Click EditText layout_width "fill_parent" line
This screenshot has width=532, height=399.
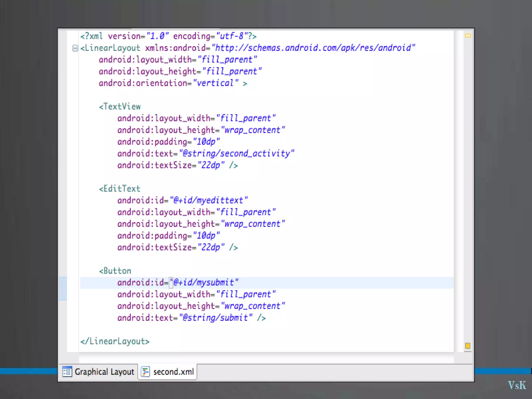click(x=196, y=212)
